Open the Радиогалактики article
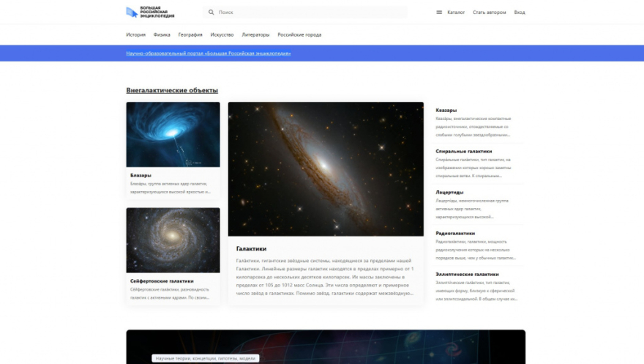644x364 pixels. click(455, 234)
